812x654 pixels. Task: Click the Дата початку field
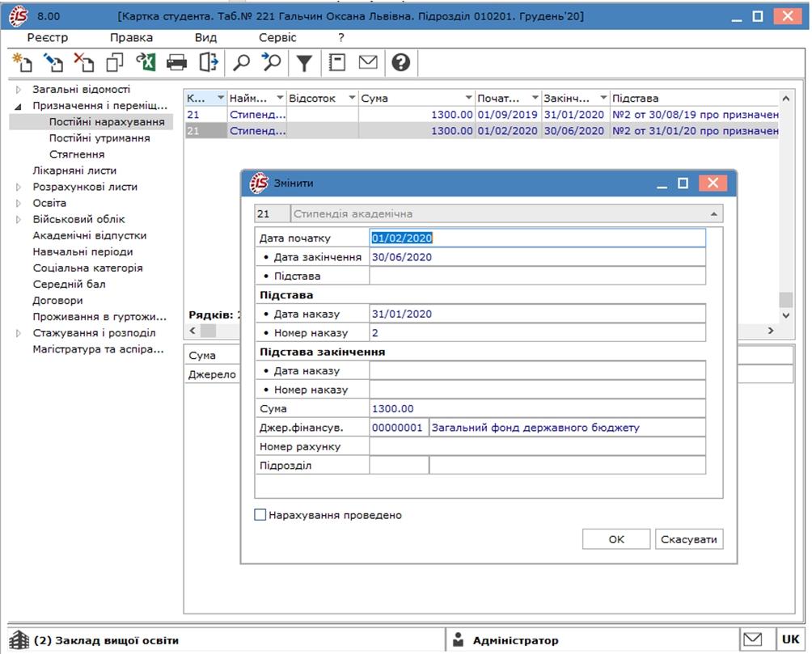(538, 238)
